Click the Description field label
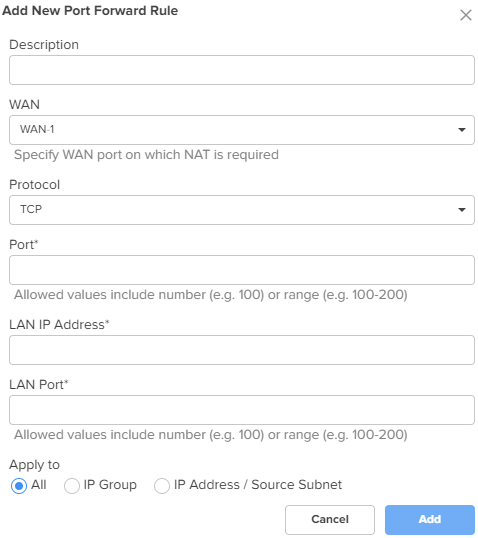 (x=44, y=45)
